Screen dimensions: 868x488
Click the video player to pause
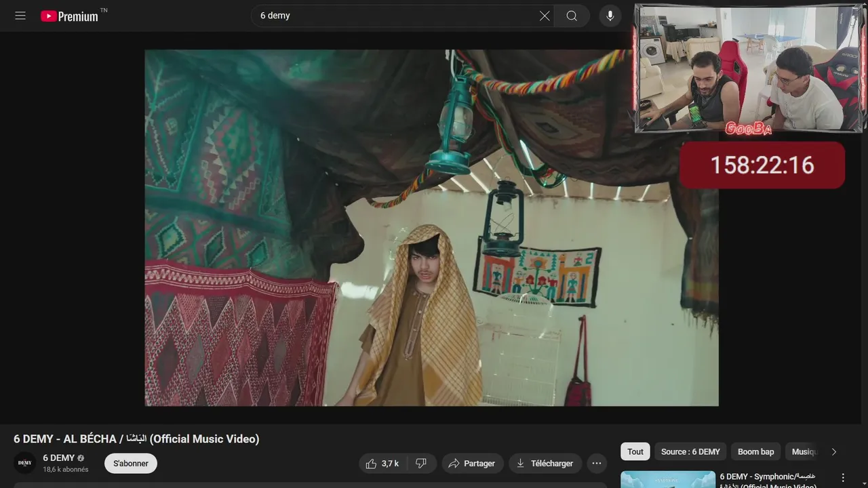(x=431, y=228)
